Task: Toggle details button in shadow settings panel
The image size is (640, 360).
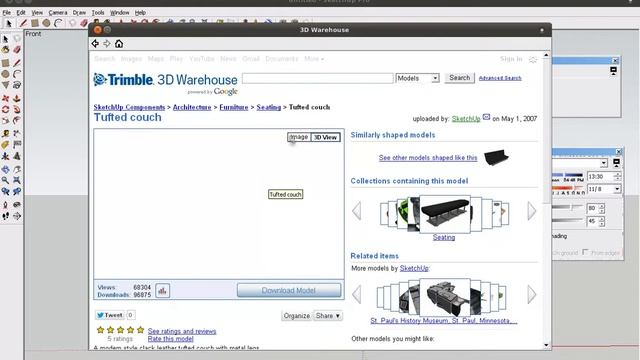Action: [x=616, y=163]
